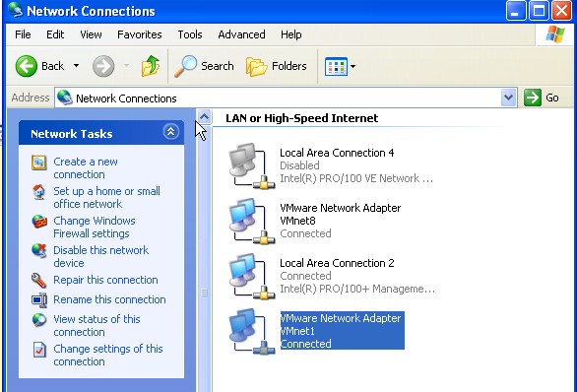Click the Network Connections icon in Address bar
The width and height of the screenshot is (577, 392).
[65, 98]
